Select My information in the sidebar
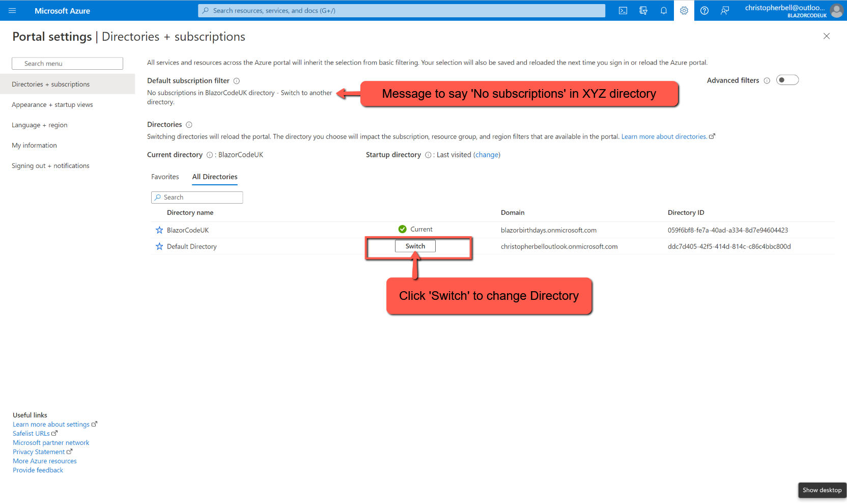Image resolution: width=847 pixels, height=504 pixels. 34,145
